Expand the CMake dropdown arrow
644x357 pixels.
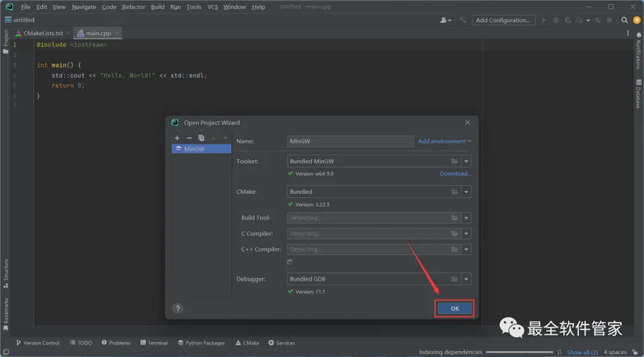pos(466,192)
